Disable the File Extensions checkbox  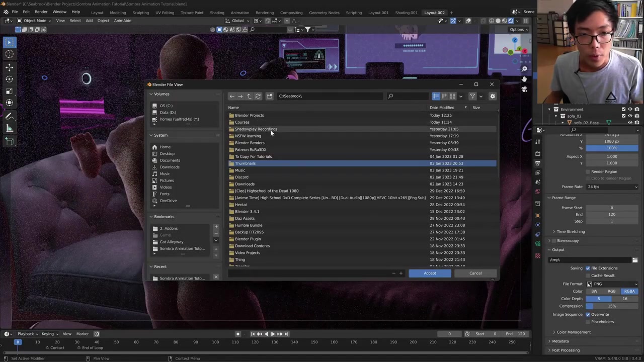click(588, 268)
